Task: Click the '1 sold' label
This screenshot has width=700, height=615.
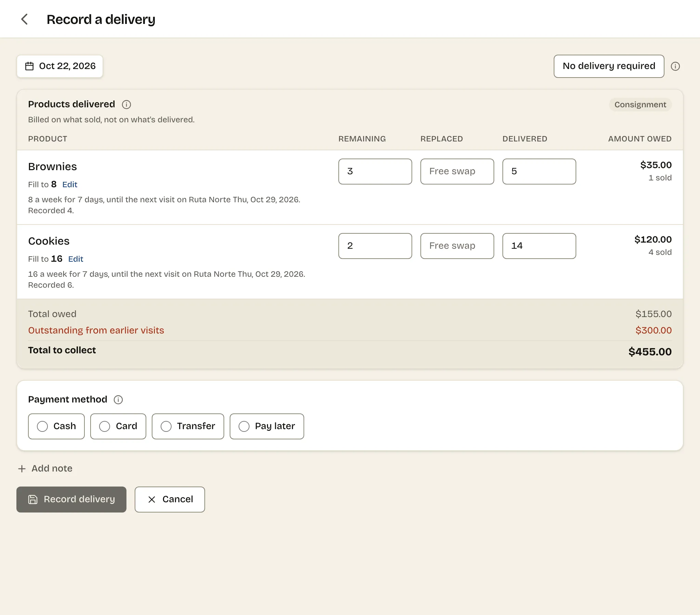Action: (x=660, y=178)
